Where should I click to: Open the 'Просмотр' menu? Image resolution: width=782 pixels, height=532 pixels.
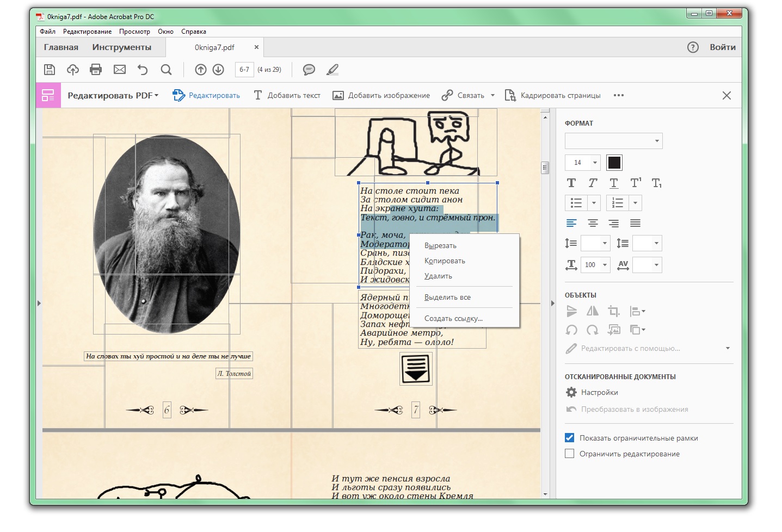coord(134,32)
